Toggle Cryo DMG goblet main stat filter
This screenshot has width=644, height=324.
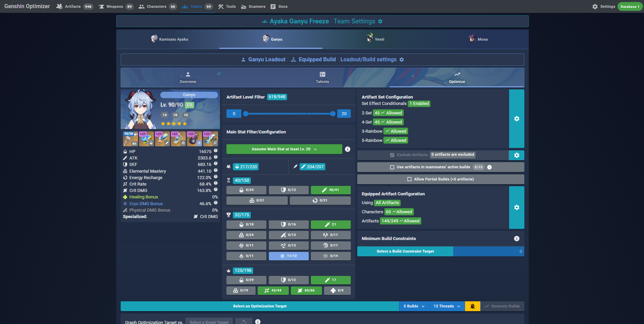point(288,256)
